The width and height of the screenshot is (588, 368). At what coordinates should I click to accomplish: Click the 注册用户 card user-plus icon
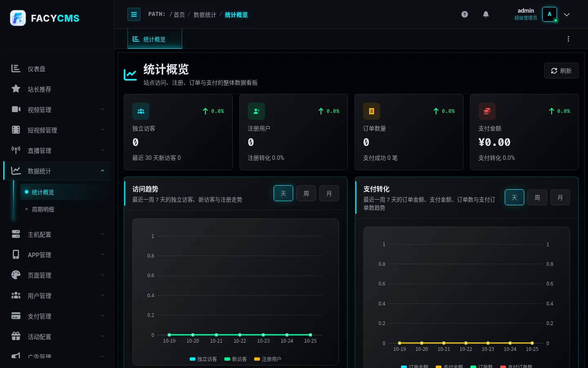[256, 111]
